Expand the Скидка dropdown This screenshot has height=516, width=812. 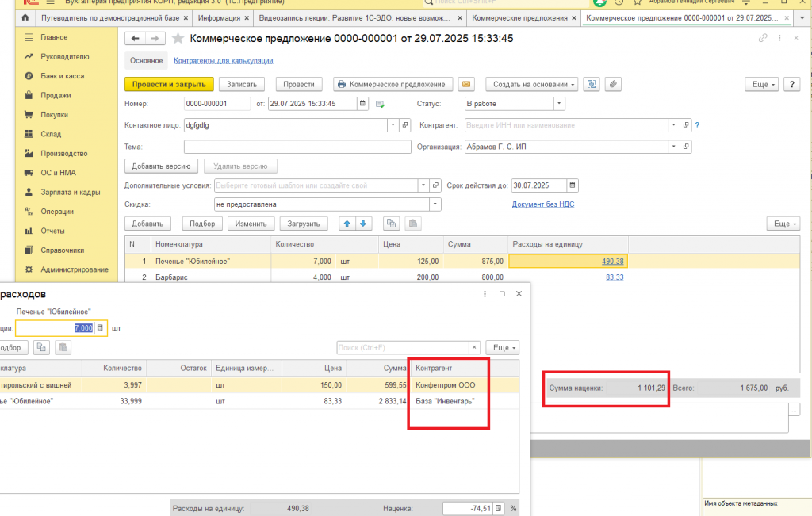click(x=435, y=204)
